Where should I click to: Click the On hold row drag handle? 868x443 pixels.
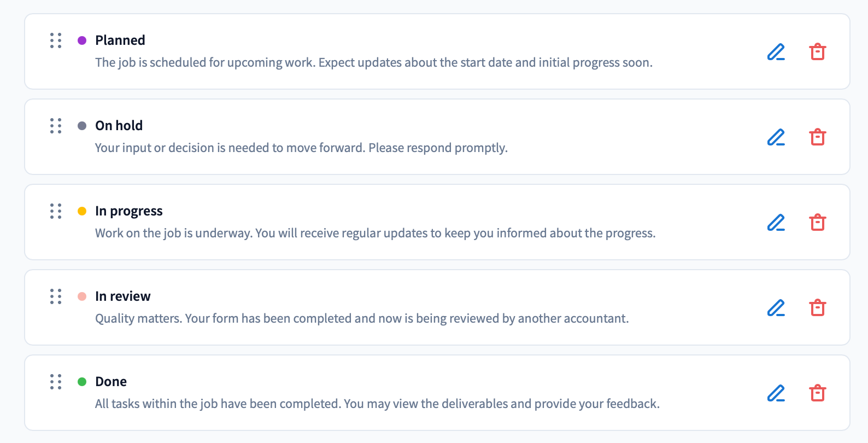click(x=56, y=126)
